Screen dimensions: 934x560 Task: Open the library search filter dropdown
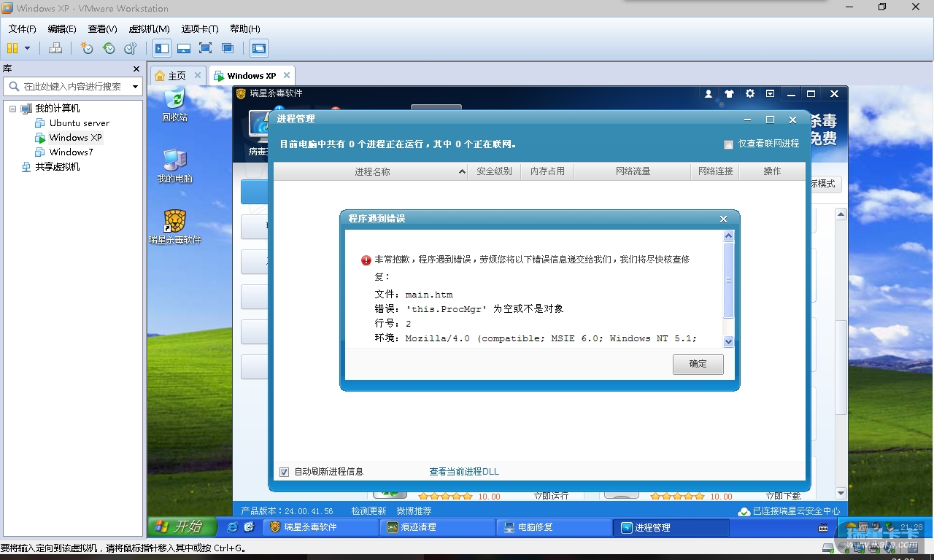click(135, 86)
